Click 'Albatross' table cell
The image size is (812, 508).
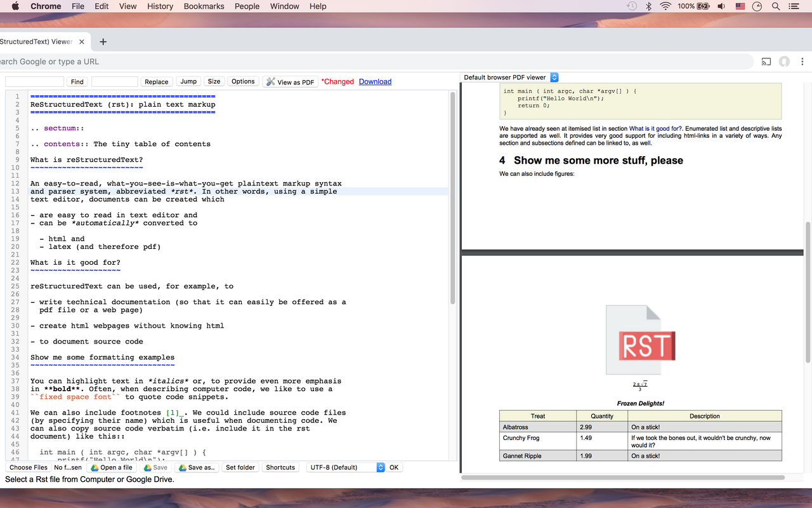pyautogui.click(x=537, y=427)
